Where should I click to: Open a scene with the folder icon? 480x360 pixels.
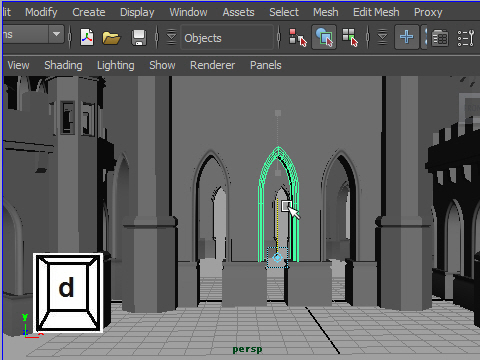[x=111, y=38]
